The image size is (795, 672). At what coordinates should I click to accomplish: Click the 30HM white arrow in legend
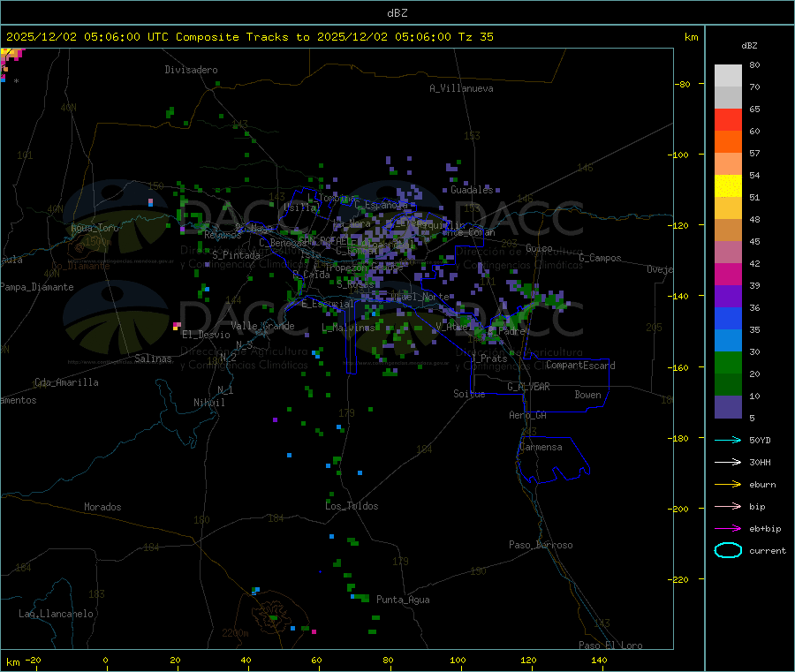tap(728, 462)
